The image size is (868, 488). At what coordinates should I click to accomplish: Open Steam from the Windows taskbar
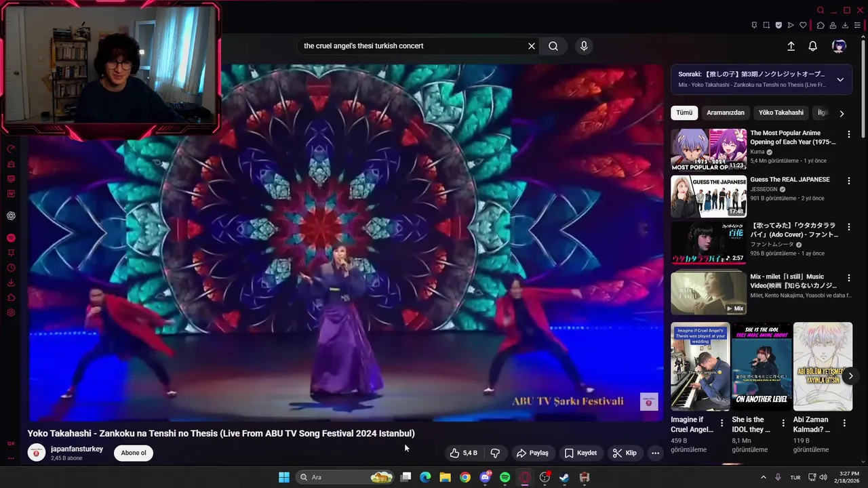point(564,477)
